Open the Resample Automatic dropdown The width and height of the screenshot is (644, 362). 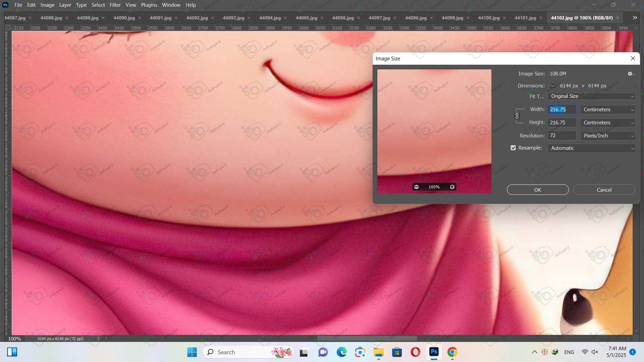coord(591,148)
